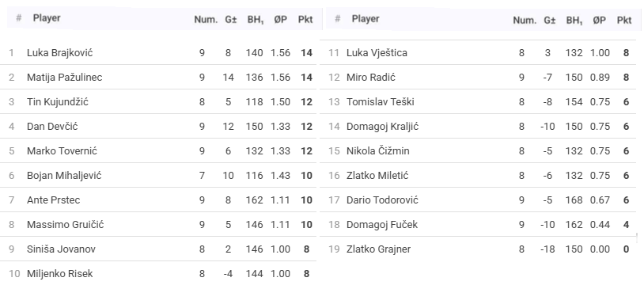Open Dan Devčić player entry
Viewport: 644px width, 289px height.
tap(52, 126)
